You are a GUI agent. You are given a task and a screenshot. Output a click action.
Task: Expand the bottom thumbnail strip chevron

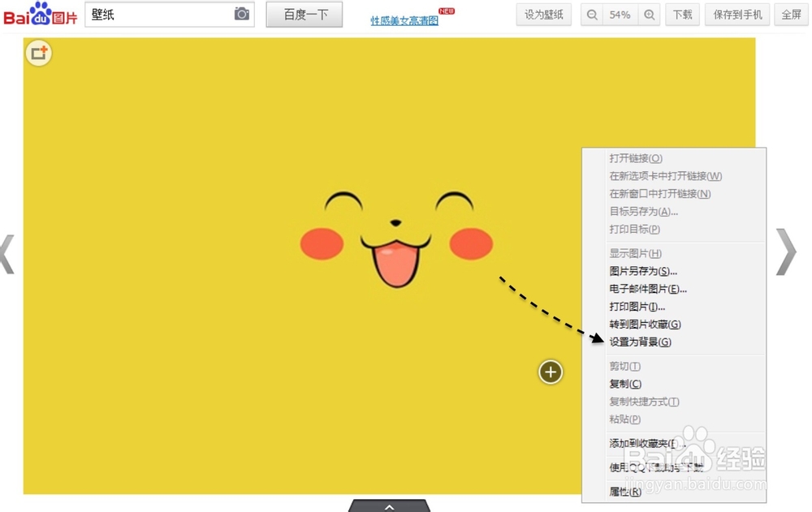coord(390,506)
